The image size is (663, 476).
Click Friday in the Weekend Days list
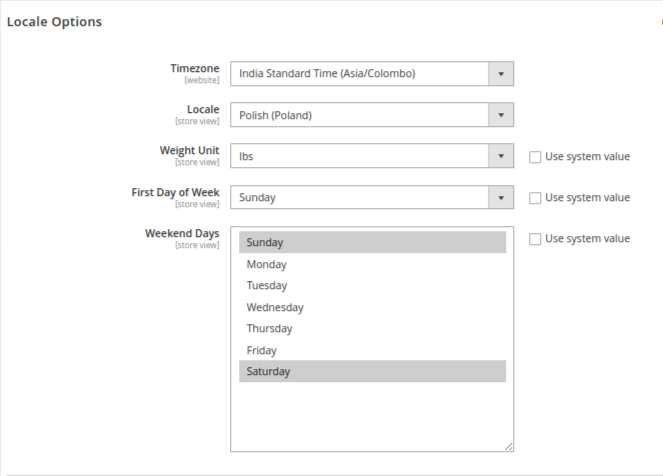pyautogui.click(x=372, y=351)
